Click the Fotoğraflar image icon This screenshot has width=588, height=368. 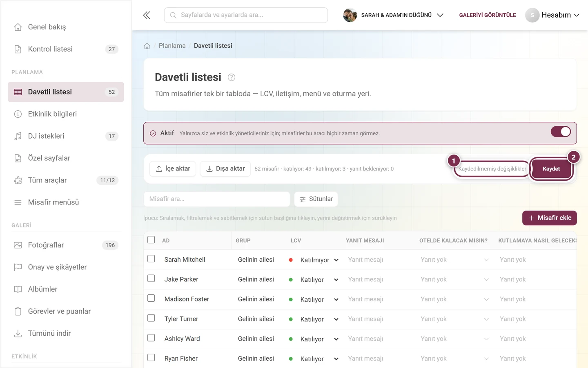[18, 245]
